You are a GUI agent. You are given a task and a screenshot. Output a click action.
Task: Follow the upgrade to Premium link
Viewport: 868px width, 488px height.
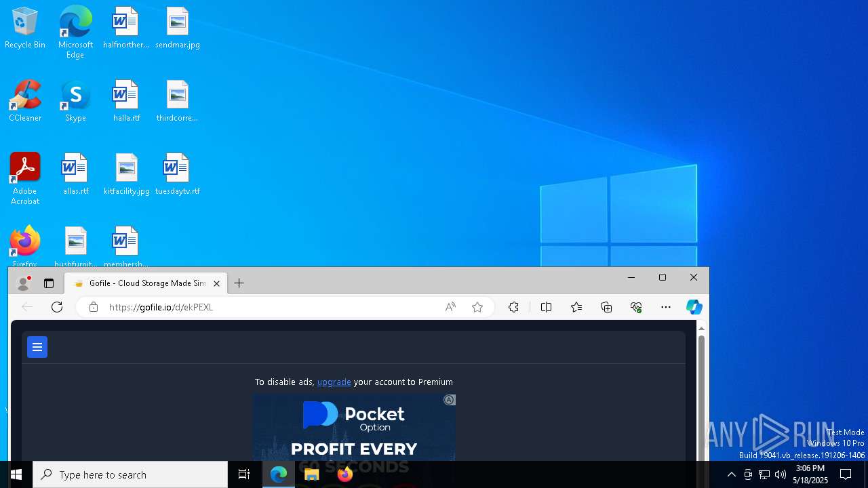334,382
